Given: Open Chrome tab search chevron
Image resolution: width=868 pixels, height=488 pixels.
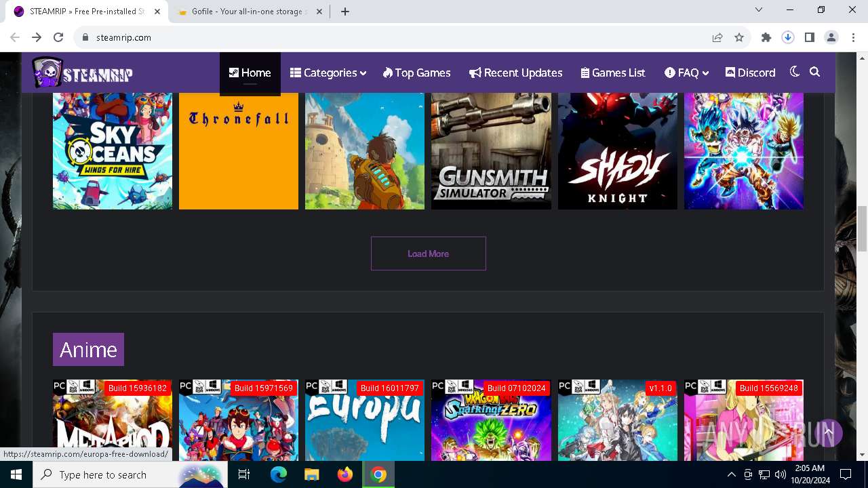Looking at the screenshot, I should [x=759, y=9].
